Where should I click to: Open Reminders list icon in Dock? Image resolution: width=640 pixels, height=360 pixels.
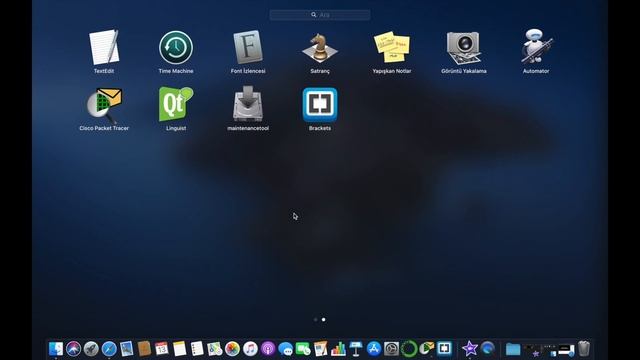click(197, 349)
